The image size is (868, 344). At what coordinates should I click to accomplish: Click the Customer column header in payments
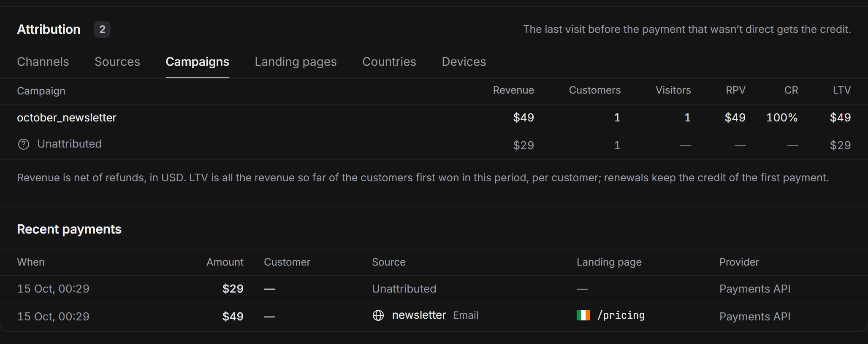tap(287, 262)
